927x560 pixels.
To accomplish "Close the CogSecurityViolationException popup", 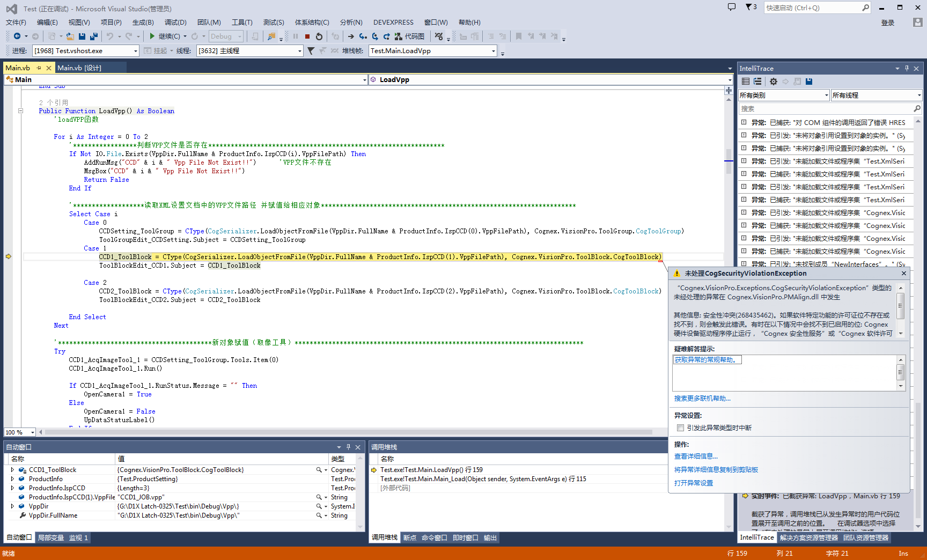I will click(904, 274).
